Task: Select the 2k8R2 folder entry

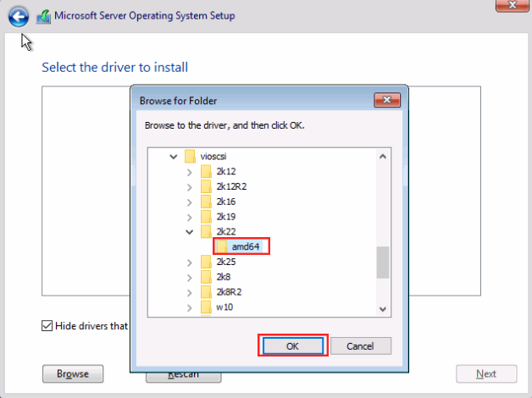Action: 230,292
